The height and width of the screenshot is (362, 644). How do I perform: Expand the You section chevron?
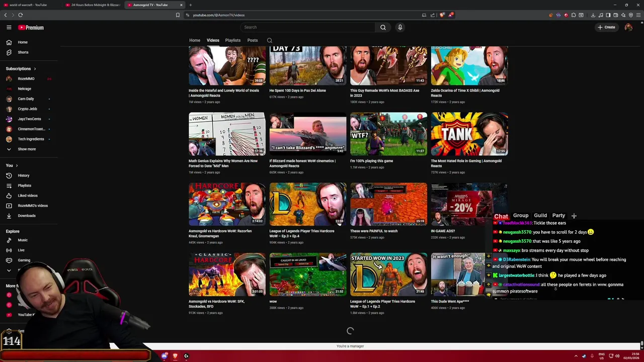17,165
